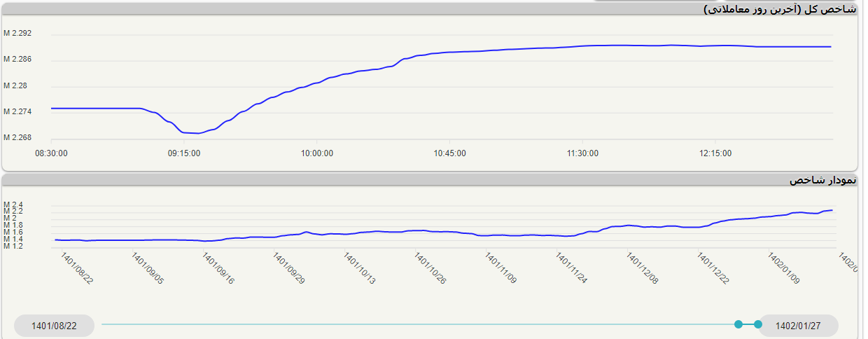868x339 pixels.
Task: Click the 1402/01/27 end date pill
Action: tap(798, 326)
